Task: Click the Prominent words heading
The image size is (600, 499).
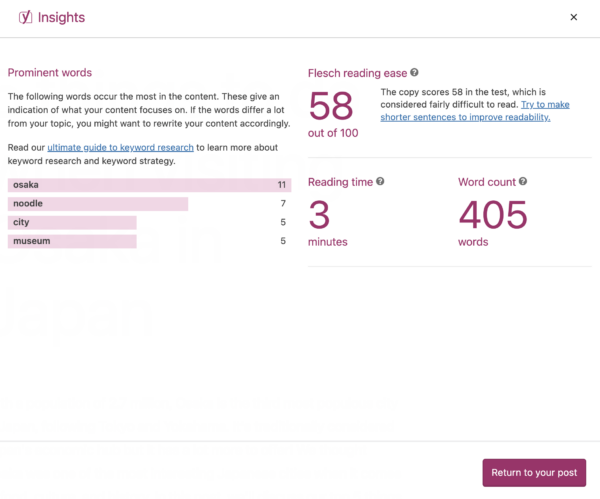Action: pyautogui.click(x=50, y=73)
